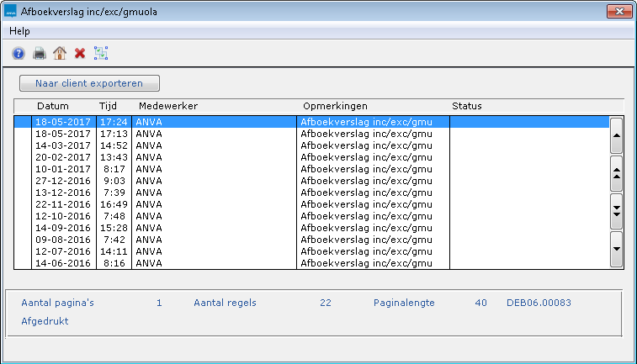637x364 pixels.
Task: Click the ANVA application icon in title bar
Action: (12, 13)
